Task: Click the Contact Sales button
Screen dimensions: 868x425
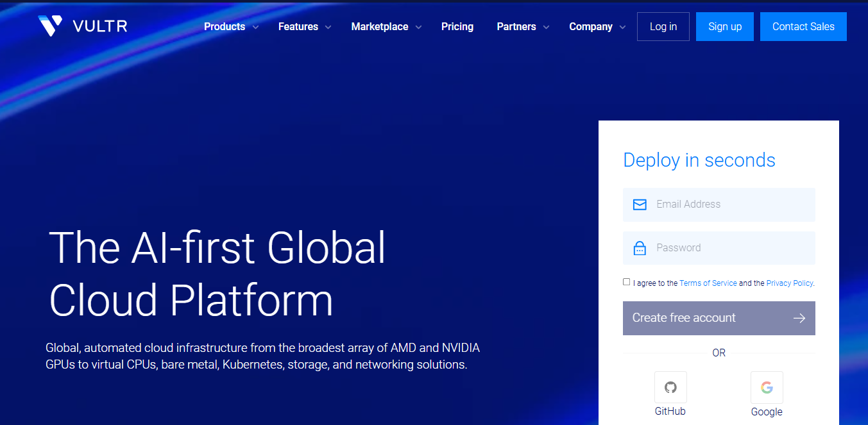Action: (x=803, y=27)
